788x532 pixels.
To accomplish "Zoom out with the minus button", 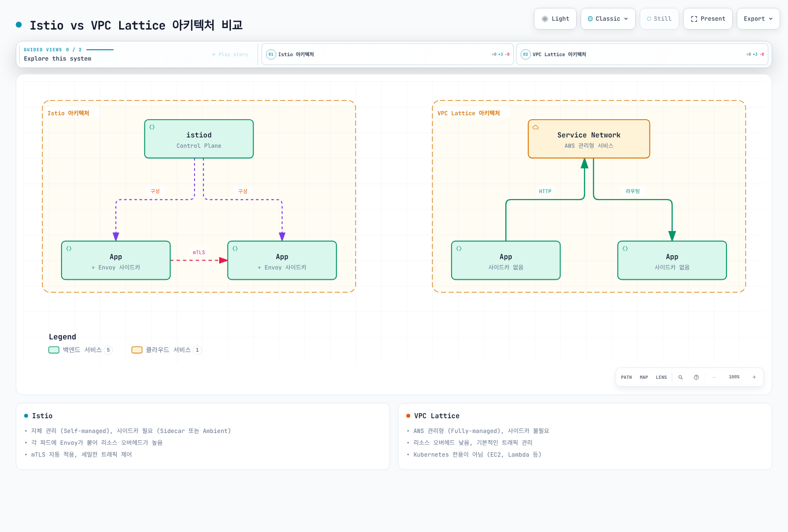I will 714,377.
